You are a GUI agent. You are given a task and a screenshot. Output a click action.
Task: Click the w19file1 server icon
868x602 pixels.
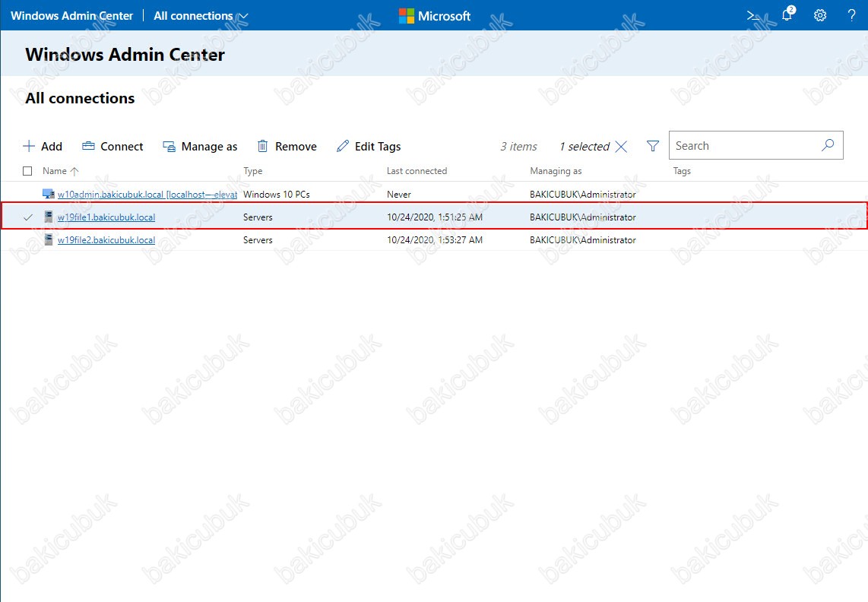point(49,217)
